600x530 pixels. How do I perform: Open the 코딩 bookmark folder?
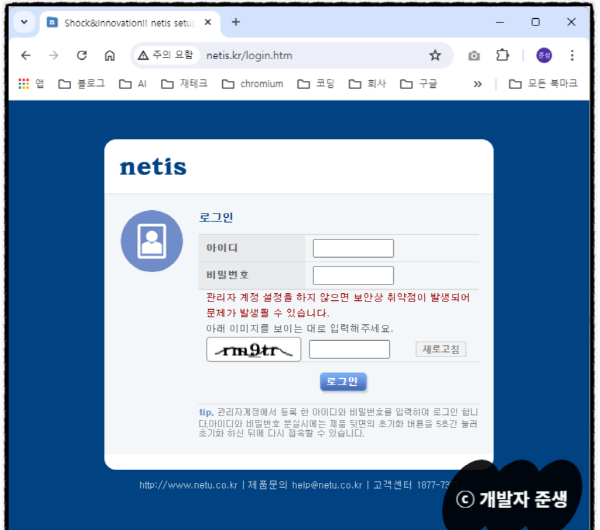point(316,84)
